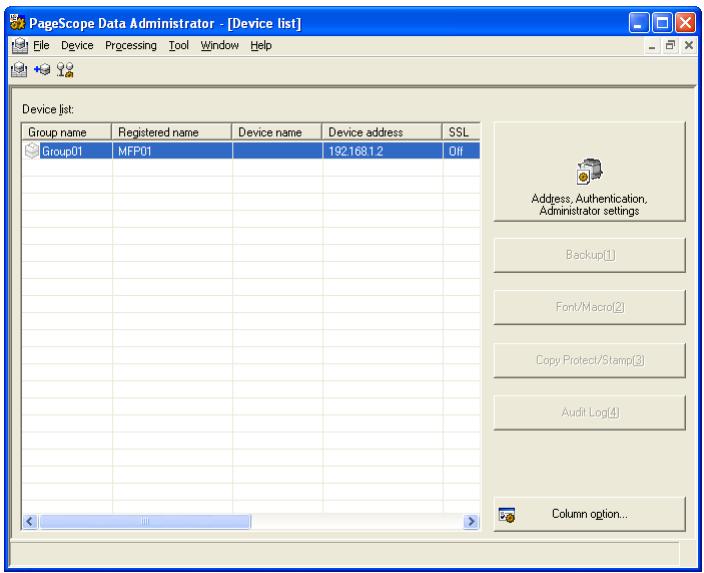Click the Column option button icon
Screen dimensions: 704x573
point(507,515)
